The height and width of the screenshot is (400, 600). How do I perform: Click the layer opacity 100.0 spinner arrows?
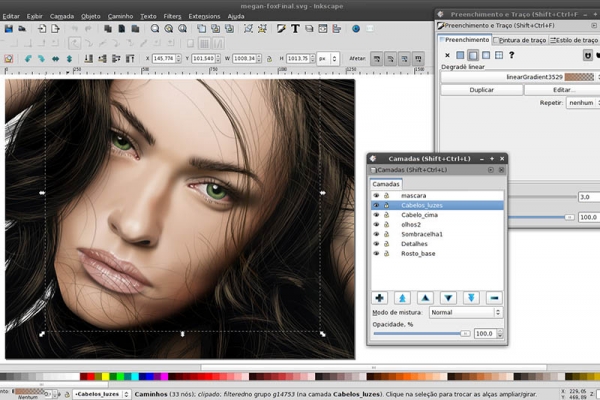tap(500, 334)
